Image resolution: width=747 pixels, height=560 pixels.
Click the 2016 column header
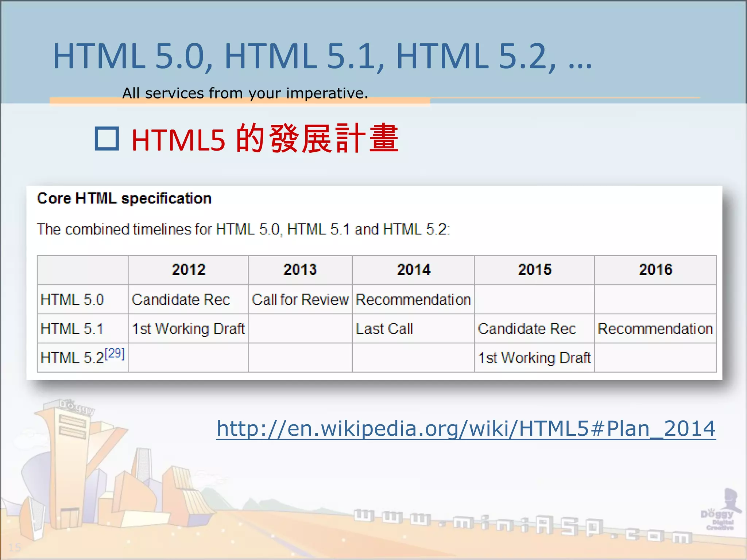[655, 270]
